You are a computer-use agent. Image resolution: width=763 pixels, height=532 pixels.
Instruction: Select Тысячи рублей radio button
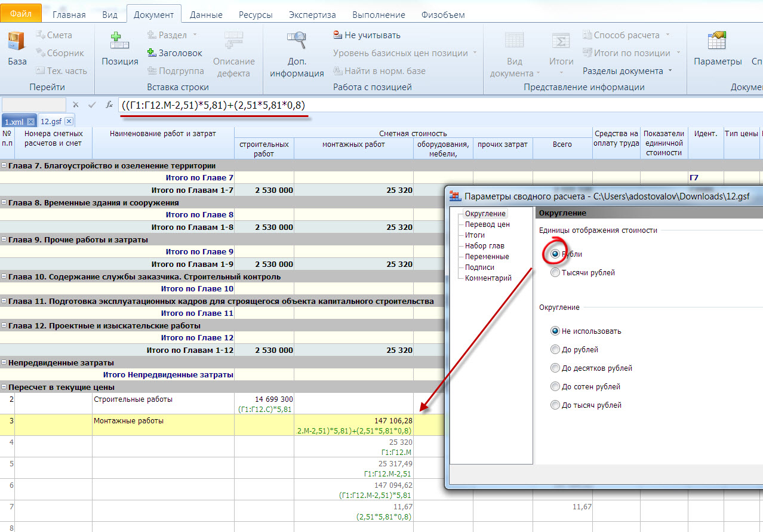point(556,273)
